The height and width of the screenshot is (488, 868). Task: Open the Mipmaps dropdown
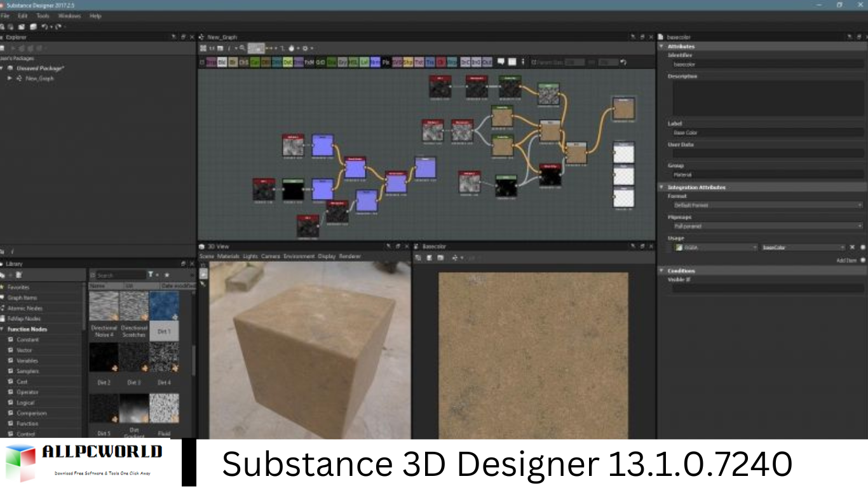click(768, 226)
